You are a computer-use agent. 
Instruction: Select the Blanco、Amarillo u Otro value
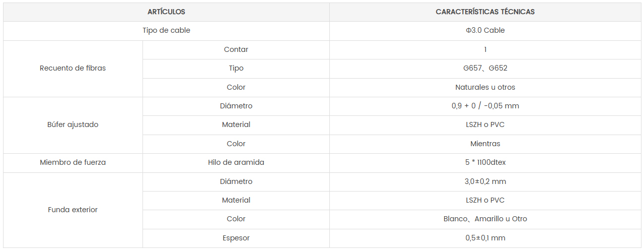tap(485, 219)
